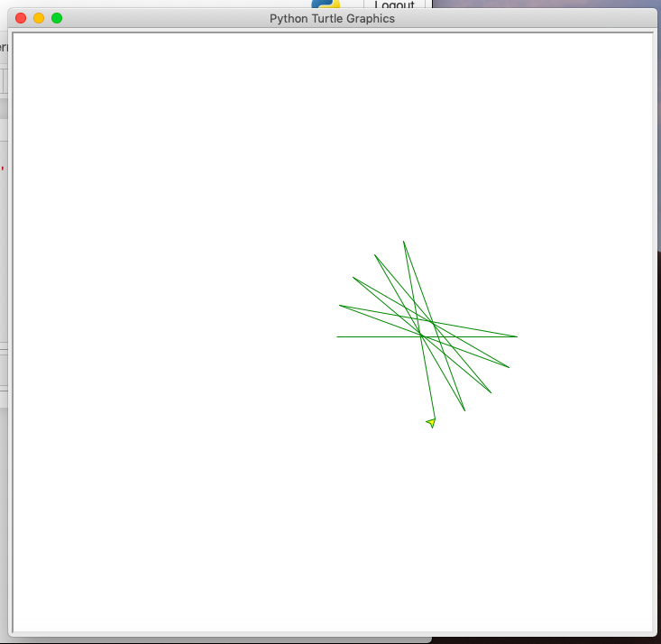Screen dimensions: 661x644
Task: Close the Python Turtle Graphics window
Action: (x=21, y=18)
